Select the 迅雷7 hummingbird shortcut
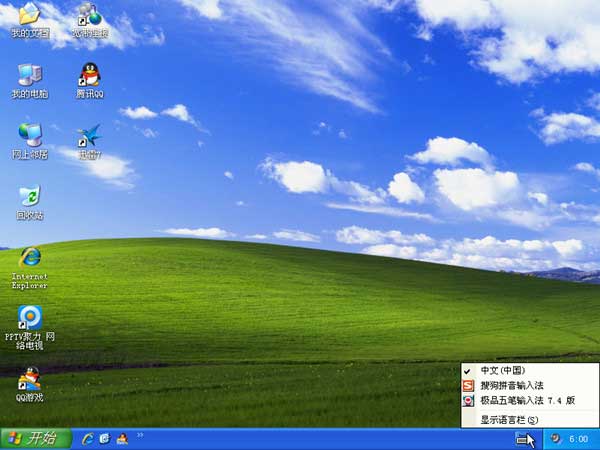Screen dimensions: 600x450 pyautogui.click(x=90, y=141)
